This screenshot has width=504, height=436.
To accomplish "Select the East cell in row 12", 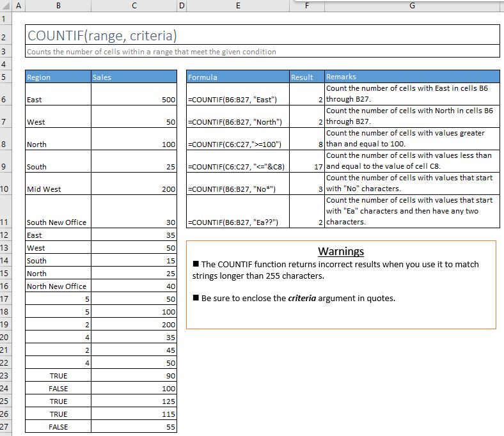I will tap(58, 235).
